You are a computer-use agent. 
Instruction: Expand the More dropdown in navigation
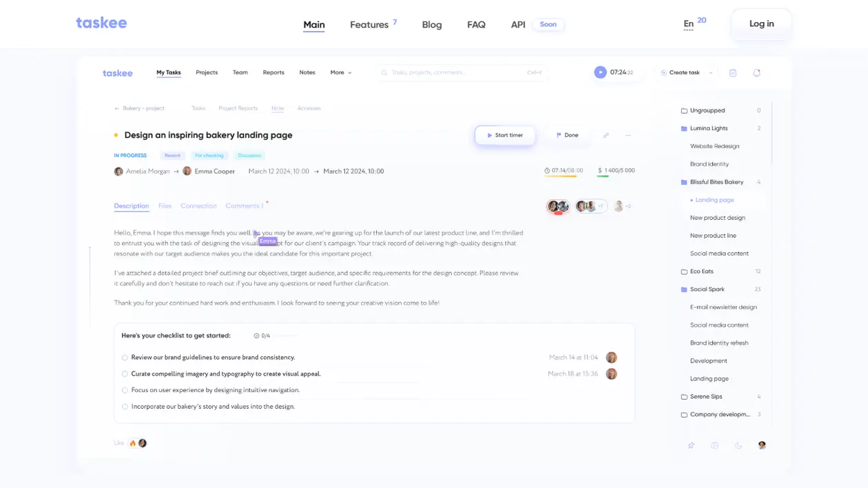(341, 72)
